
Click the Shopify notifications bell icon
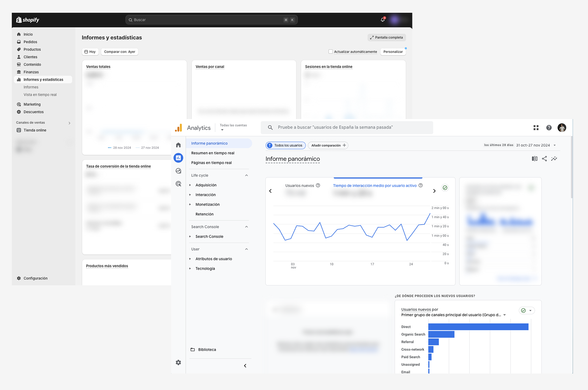pos(382,20)
